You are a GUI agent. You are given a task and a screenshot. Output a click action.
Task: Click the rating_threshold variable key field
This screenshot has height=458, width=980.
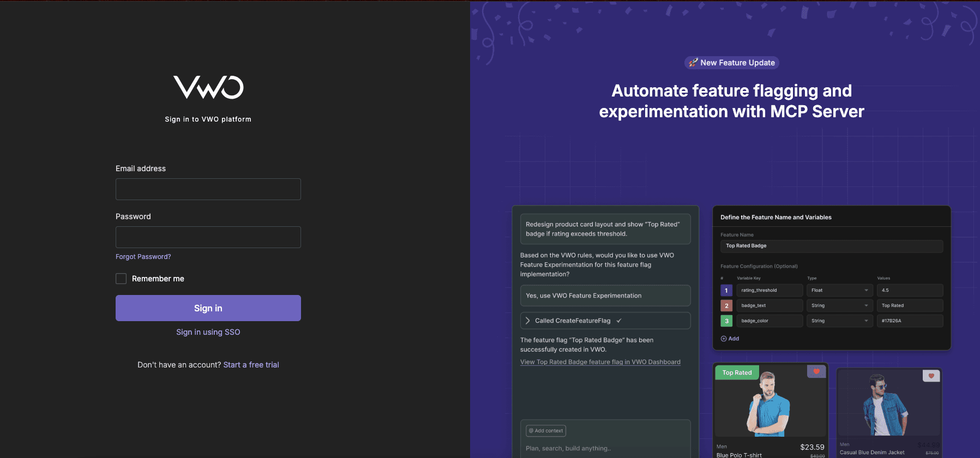pos(769,290)
